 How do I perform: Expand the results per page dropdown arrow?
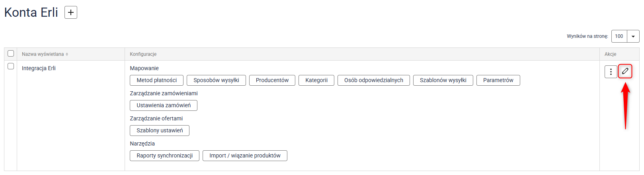(633, 36)
